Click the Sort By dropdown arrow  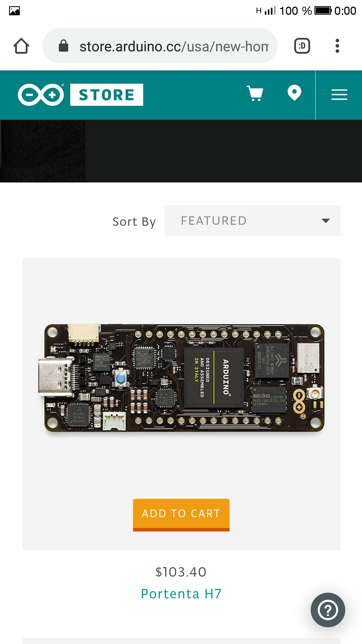coord(325,221)
